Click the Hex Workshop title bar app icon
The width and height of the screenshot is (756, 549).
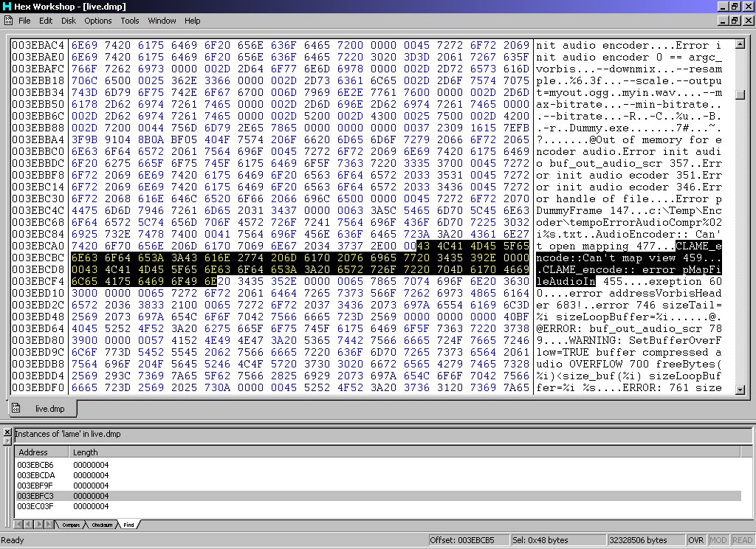[7, 6]
